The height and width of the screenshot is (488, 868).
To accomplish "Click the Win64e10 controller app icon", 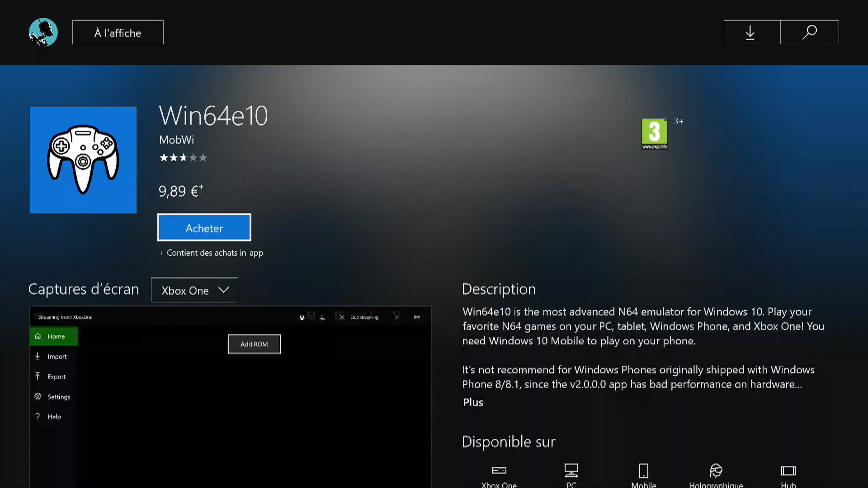I will [83, 160].
